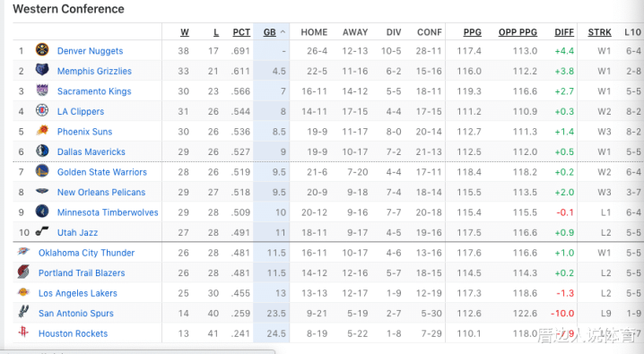Click the Minnesota Timberwolves logo icon

[42, 212]
